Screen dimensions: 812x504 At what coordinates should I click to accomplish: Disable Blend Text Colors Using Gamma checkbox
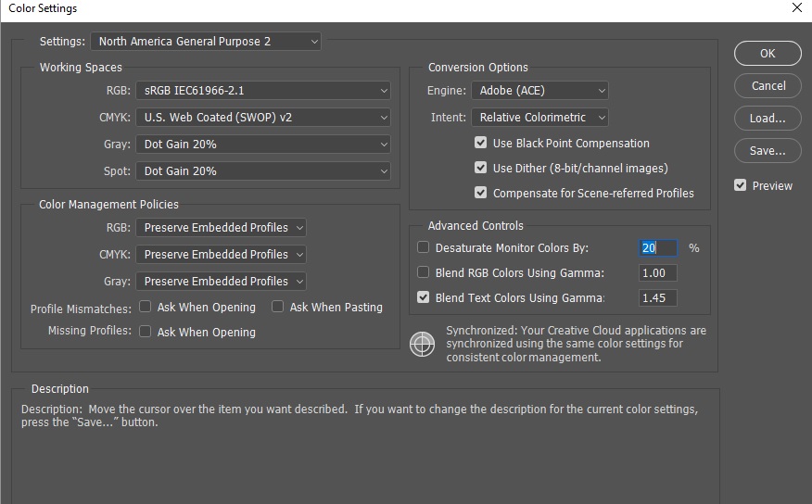(x=423, y=297)
